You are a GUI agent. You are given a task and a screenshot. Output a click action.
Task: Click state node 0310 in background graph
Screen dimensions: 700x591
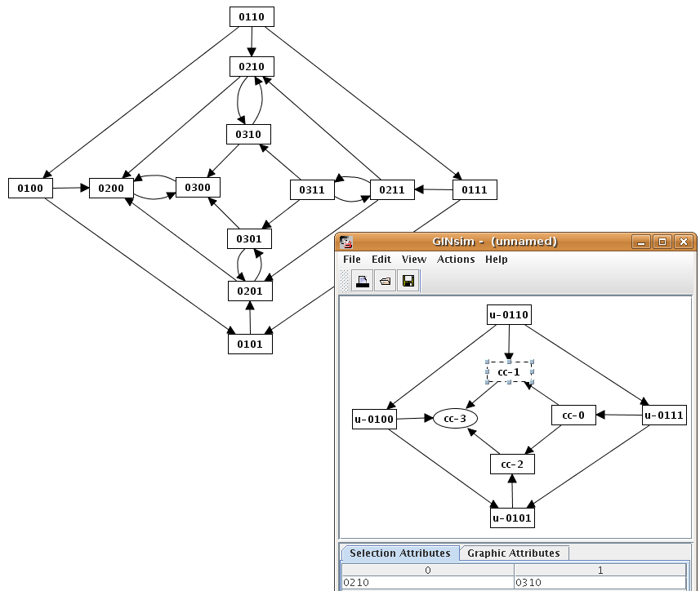[248, 134]
